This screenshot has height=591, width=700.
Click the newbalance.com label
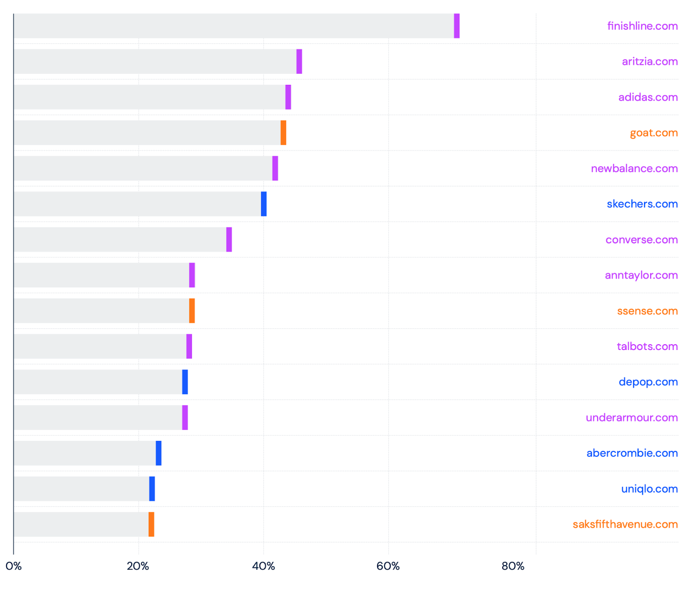(634, 168)
